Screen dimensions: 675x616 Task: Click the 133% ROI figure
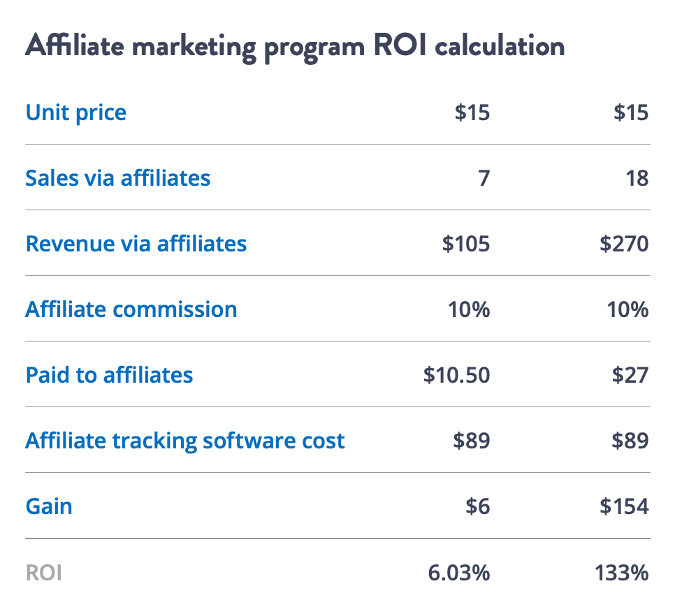pos(622,573)
